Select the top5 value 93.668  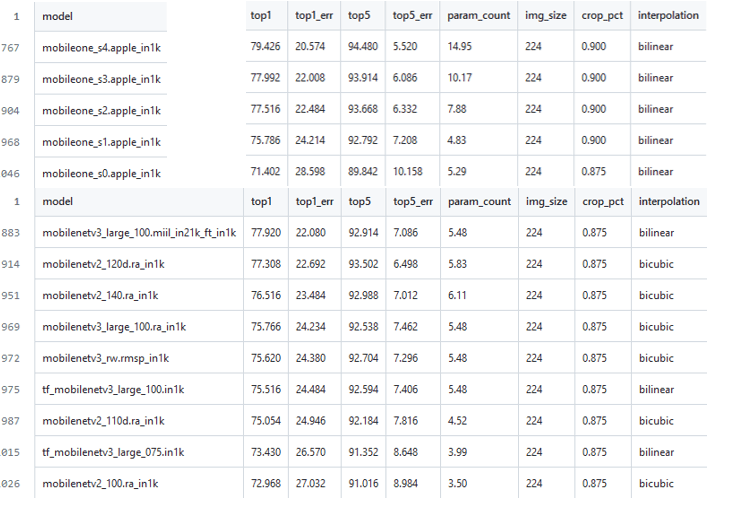coord(363,109)
